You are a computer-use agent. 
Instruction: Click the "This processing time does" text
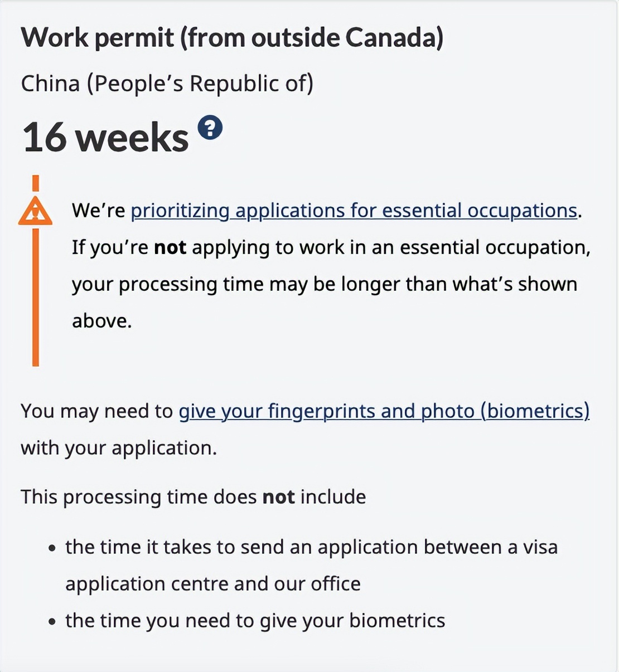point(139,497)
